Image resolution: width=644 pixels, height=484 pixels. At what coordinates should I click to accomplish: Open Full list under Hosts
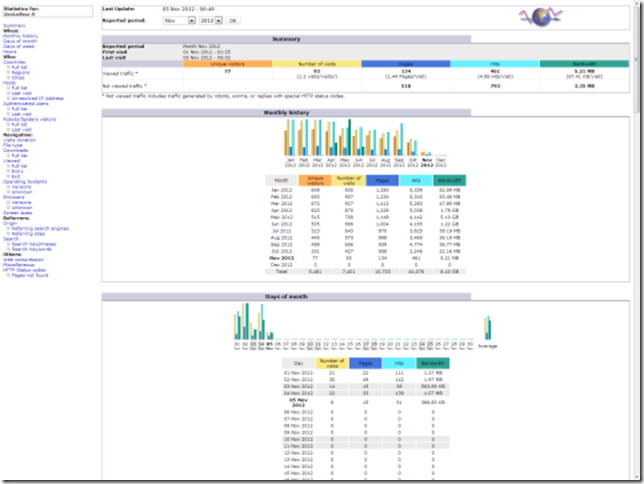coord(19,88)
